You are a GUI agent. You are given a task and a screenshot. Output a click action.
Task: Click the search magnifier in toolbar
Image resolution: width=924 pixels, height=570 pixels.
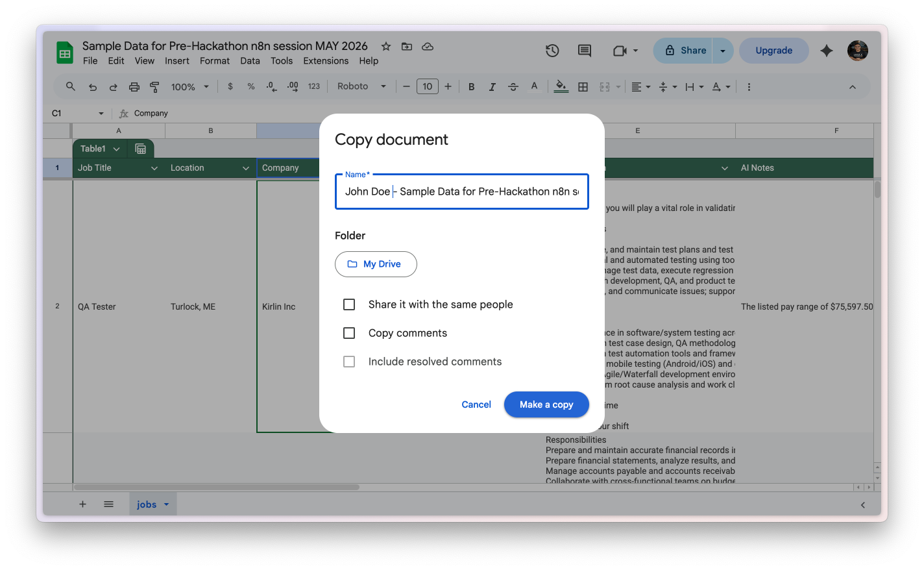(x=71, y=86)
